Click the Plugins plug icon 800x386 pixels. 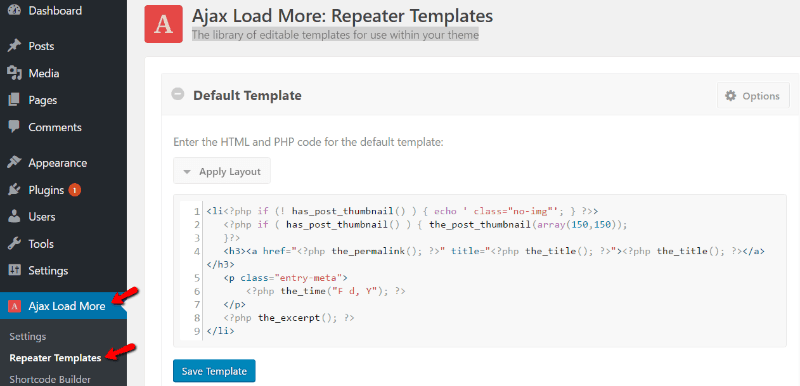(x=14, y=190)
